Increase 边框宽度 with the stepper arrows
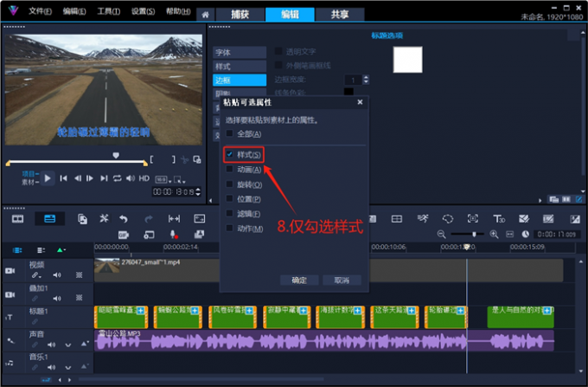Viewport: 588px width, 387px height. 366,77
